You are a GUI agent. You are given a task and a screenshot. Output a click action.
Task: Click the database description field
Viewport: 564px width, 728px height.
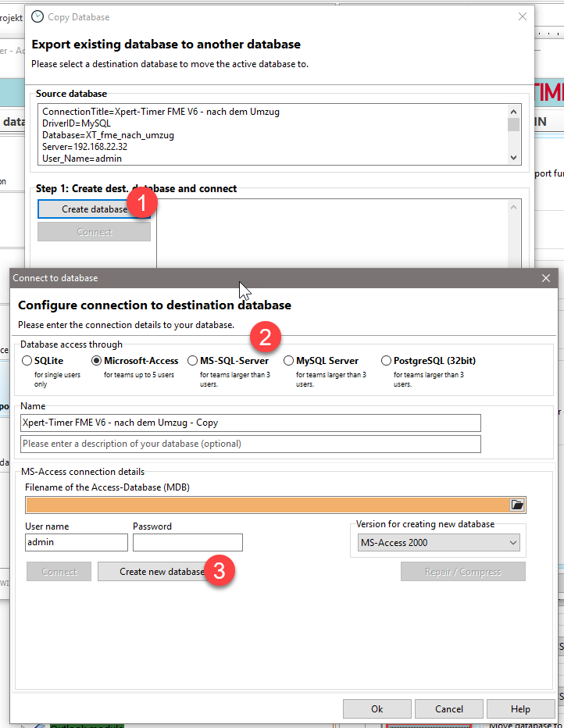pos(250,444)
